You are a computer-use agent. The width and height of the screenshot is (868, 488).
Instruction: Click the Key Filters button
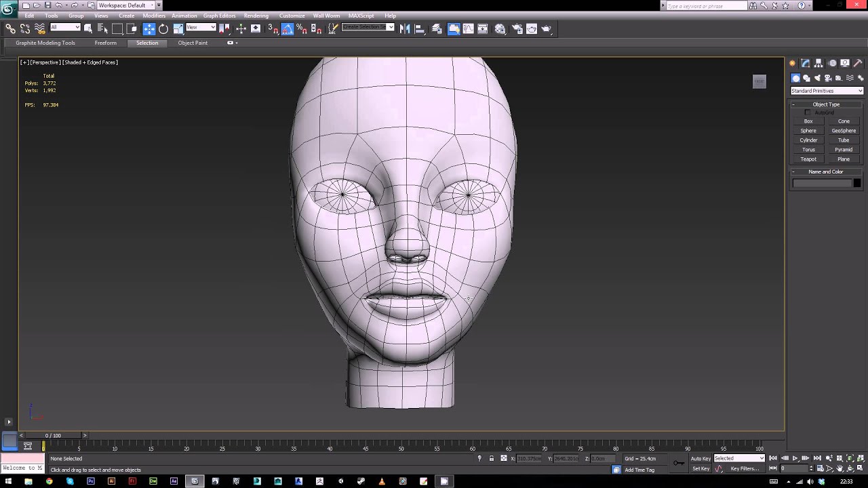click(745, 468)
